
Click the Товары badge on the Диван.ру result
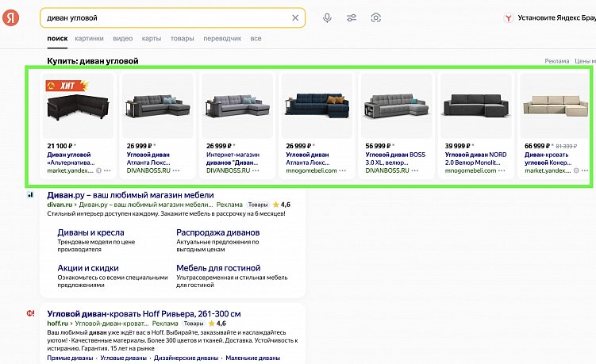coord(258,205)
